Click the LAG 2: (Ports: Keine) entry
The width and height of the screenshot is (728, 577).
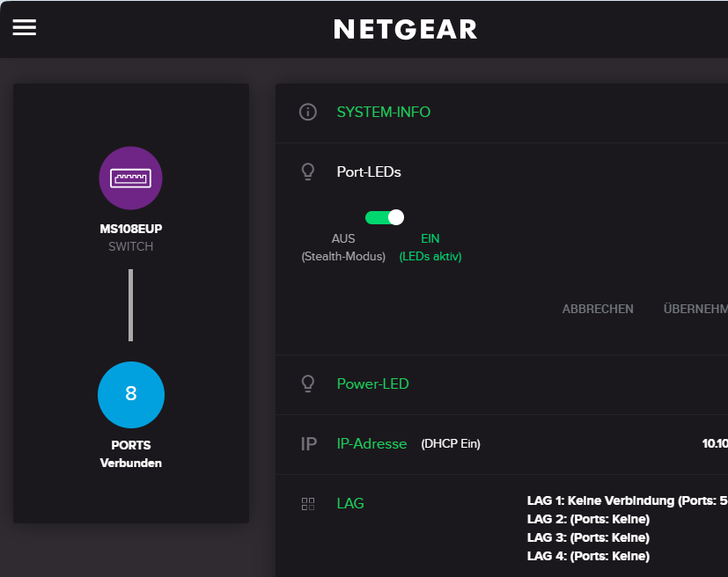(588, 519)
